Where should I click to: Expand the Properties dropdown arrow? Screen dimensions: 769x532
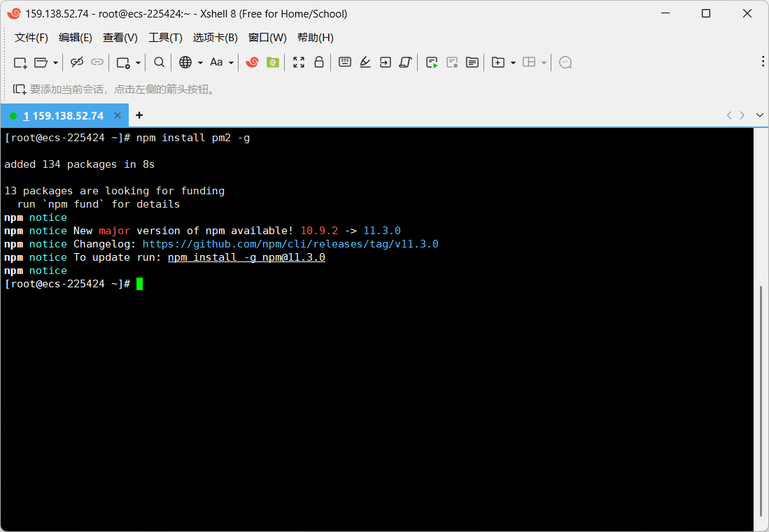click(x=138, y=63)
